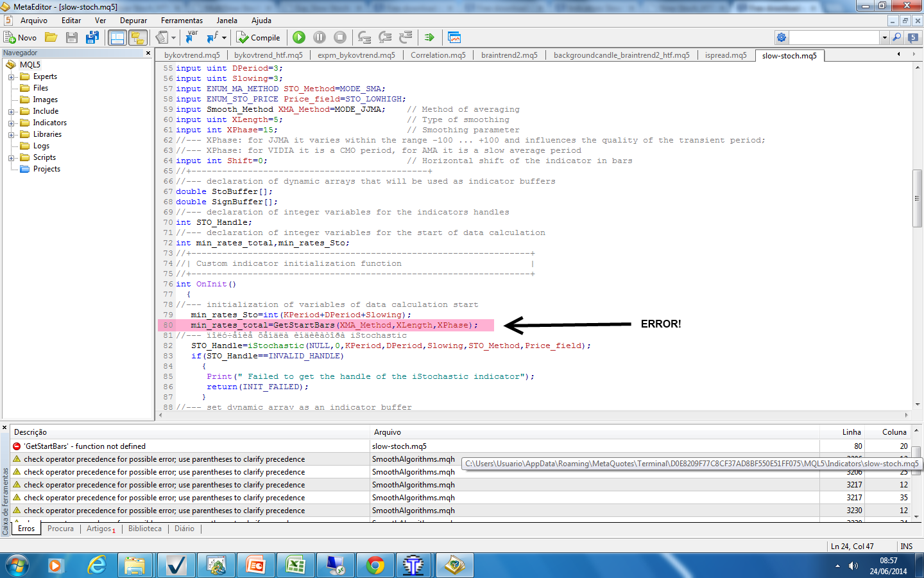Compile the slow-stoch.mq5 source file
The image size is (924, 578).
coord(259,37)
